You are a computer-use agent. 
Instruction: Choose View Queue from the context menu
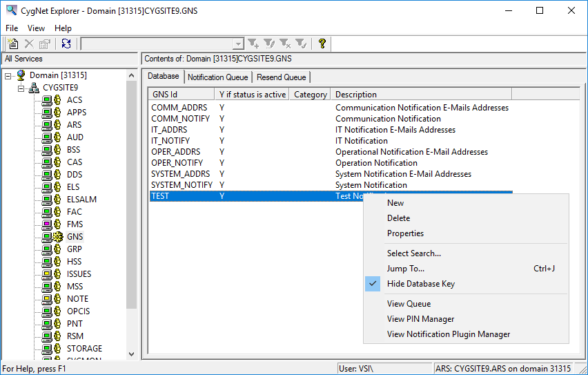click(x=409, y=304)
